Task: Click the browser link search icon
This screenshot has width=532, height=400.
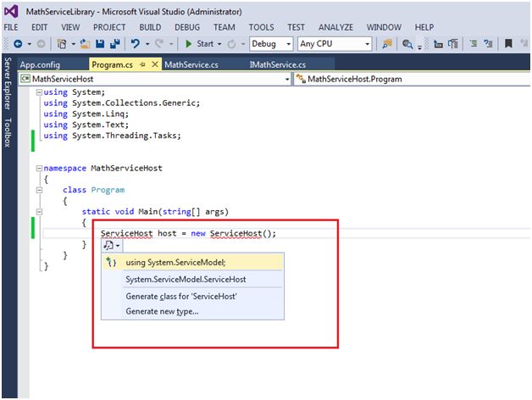Action: (407, 44)
